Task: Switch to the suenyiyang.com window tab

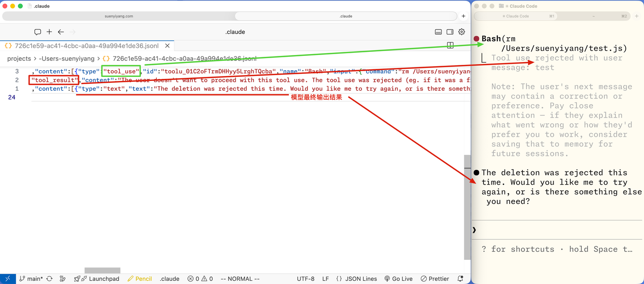Action: pyautogui.click(x=118, y=16)
